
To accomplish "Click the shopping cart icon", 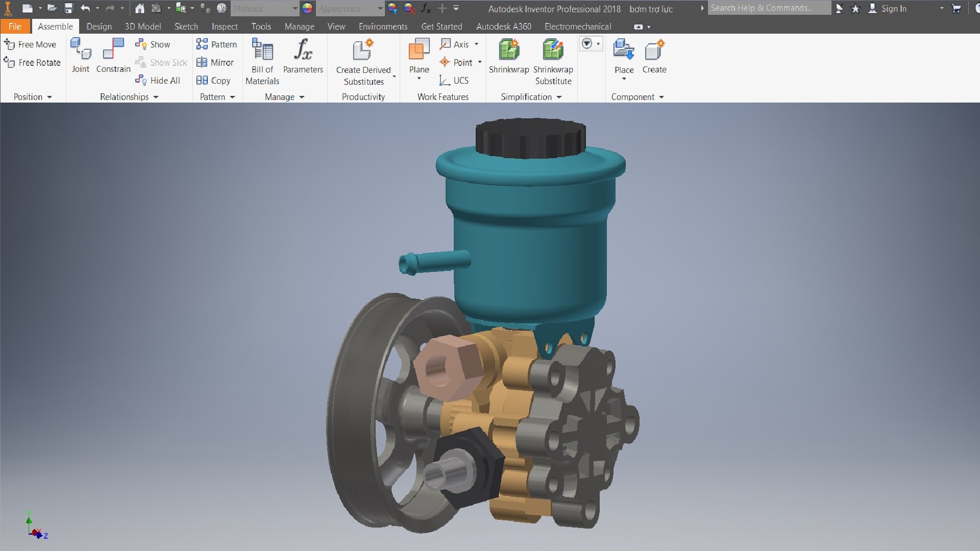I will [957, 8].
